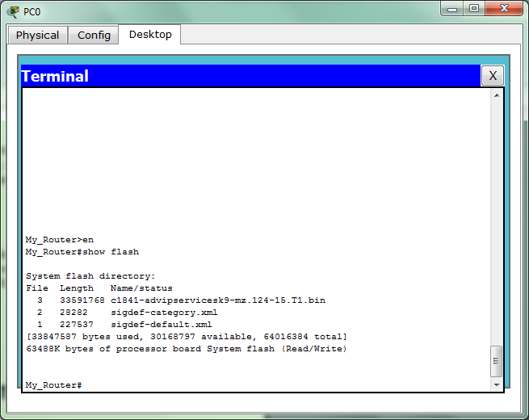Screen dimensions: 529x420
Task: Close the Terminal with the X button
Action: (x=493, y=76)
